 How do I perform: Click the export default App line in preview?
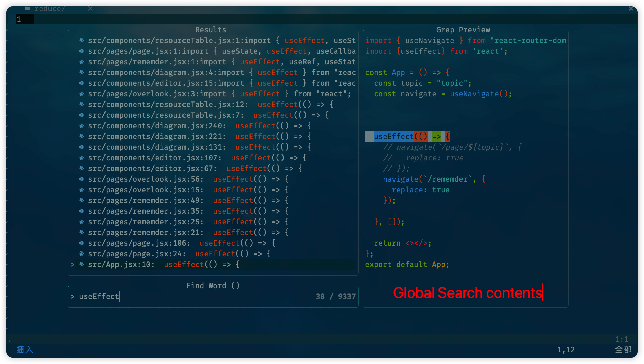coord(407,264)
